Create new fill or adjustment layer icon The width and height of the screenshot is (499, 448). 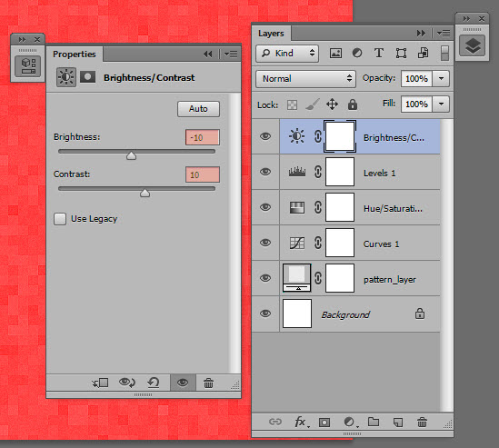[x=350, y=423]
